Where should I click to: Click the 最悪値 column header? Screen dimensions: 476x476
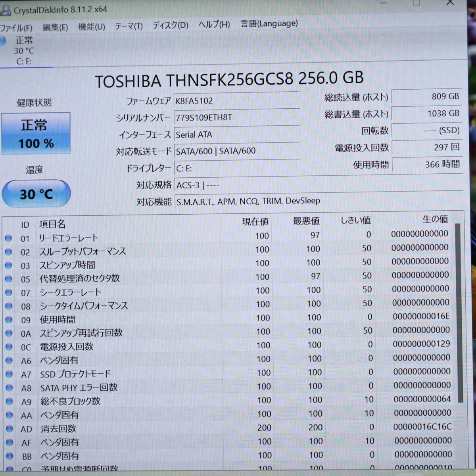pyautogui.click(x=306, y=221)
